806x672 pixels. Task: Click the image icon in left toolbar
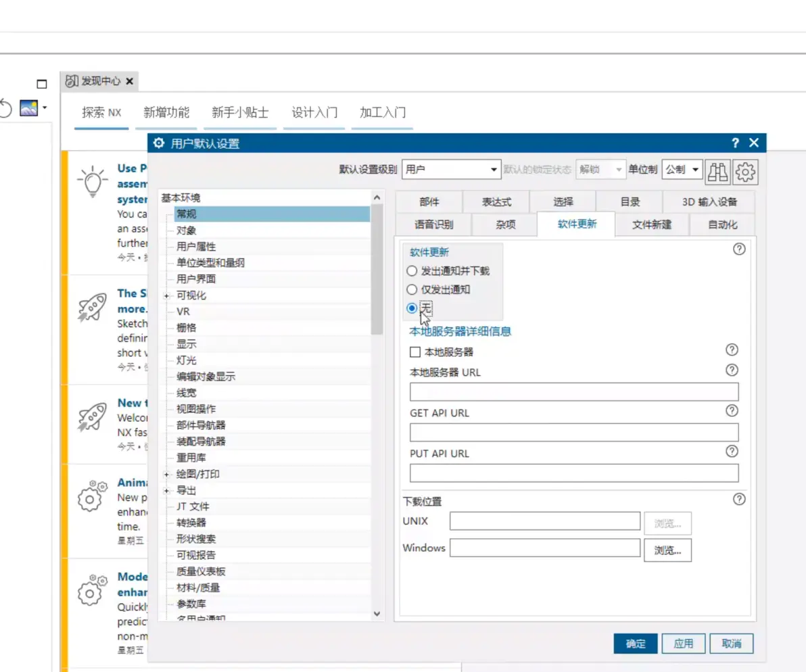click(29, 108)
